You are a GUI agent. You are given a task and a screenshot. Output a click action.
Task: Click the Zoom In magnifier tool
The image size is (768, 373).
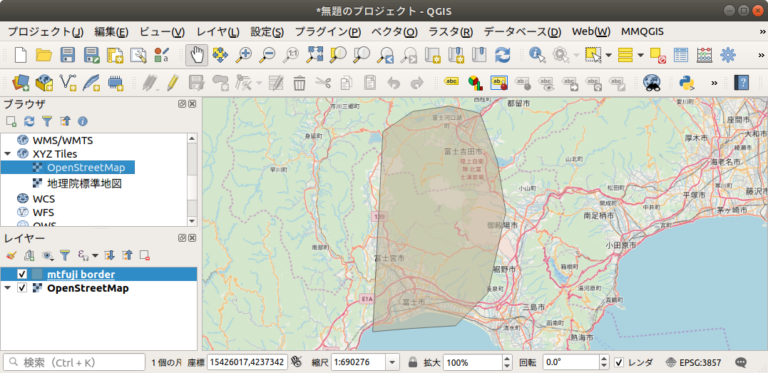click(x=243, y=54)
